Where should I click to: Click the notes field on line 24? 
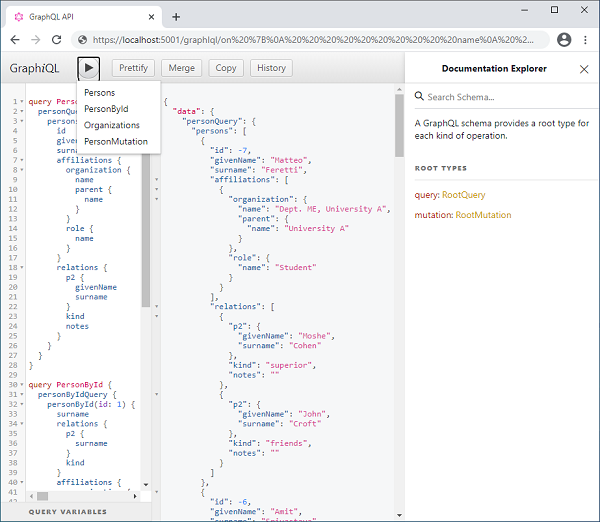(77, 326)
